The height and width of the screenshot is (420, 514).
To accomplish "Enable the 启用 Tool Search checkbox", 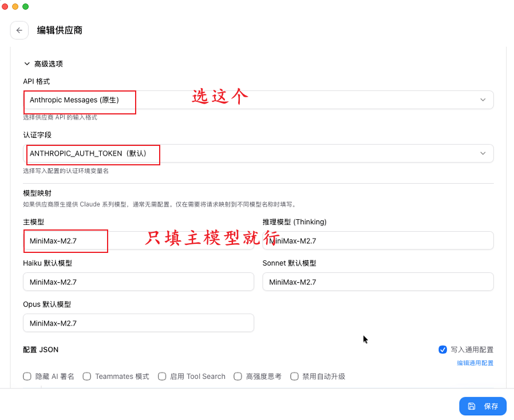I will [x=162, y=377].
